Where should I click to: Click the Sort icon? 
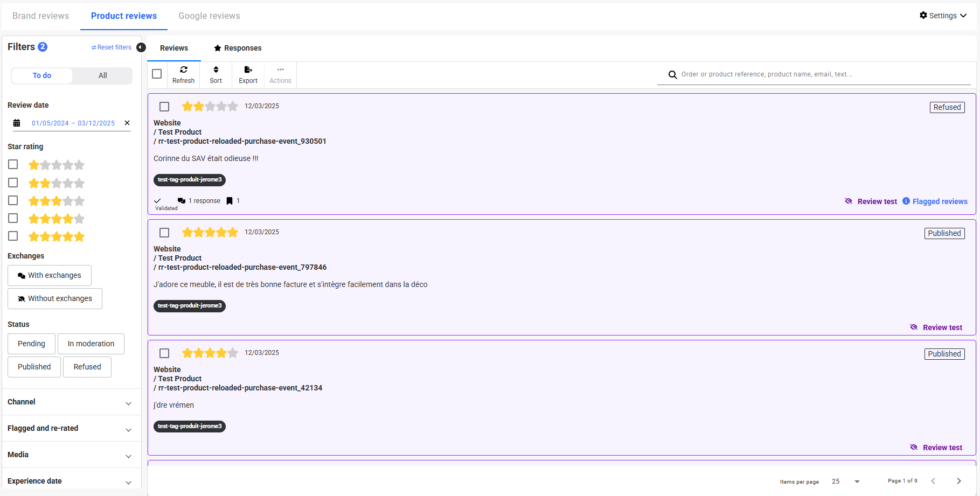click(x=216, y=70)
